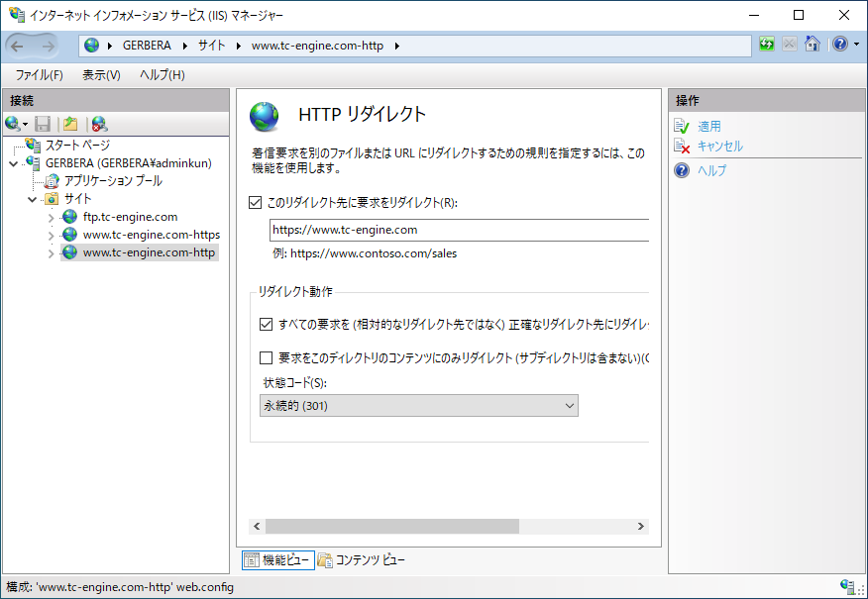Click the 適用 link in 操作 pane
This screenshot has width=868, height=599.
[x=709, y=126]
